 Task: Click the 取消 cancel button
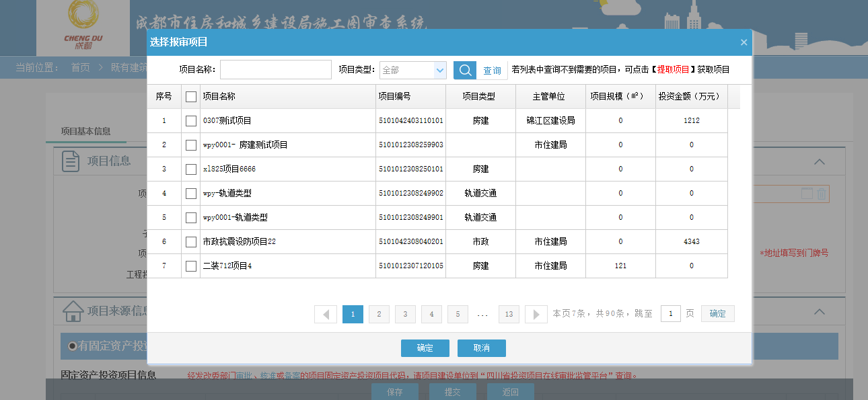coord(481,348)
